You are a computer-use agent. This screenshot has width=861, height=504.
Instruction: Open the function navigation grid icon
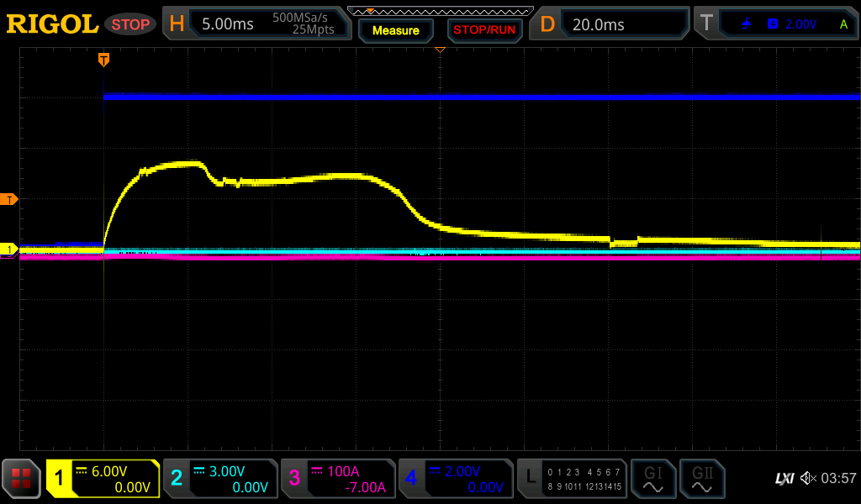pyautogui.click(x=21, y=478)
